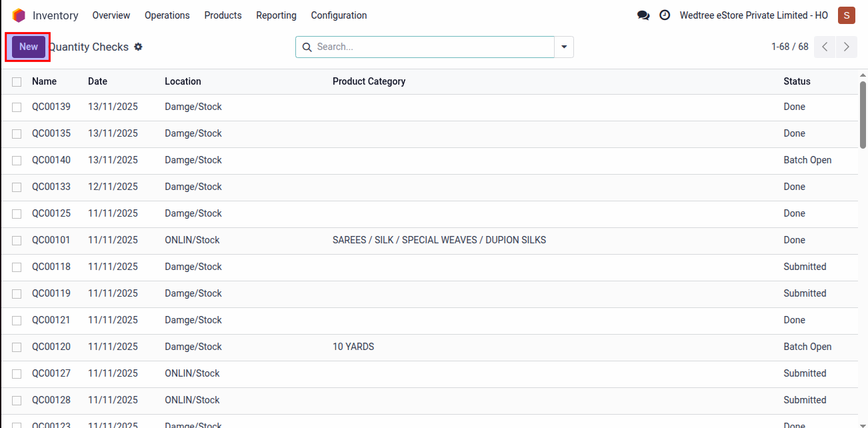This screenshot has width=868, height=428.
Task: Open the user avatar S menu
Action: click(x=847, y=15)
